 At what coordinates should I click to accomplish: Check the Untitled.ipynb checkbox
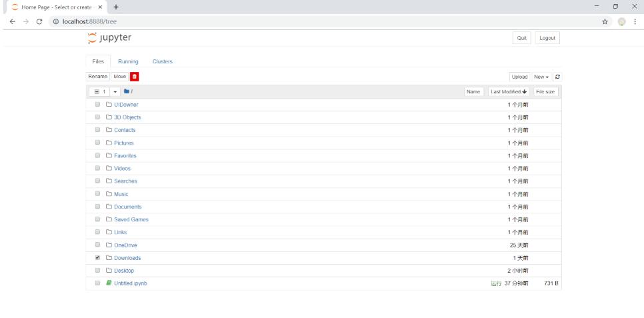(97, 283)
